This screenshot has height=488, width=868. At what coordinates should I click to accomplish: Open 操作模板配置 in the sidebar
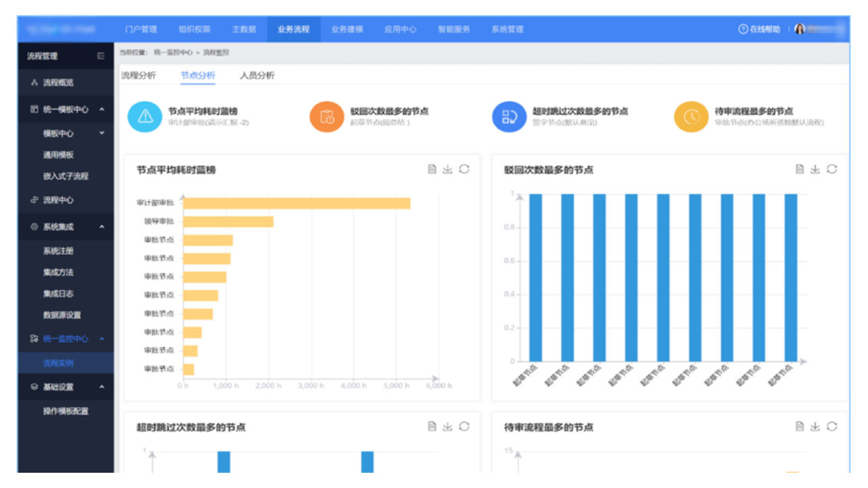click(66, 411)
